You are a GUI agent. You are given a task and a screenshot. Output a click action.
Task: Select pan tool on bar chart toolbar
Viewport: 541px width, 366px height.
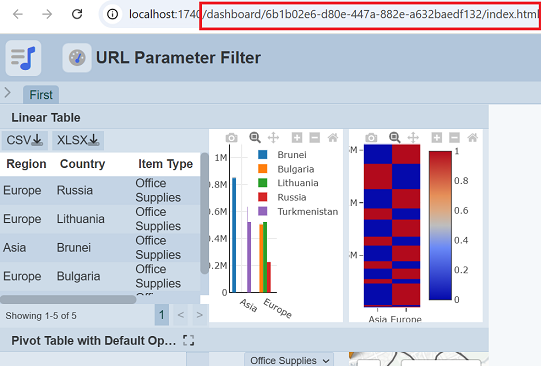[x=273, y=138]
